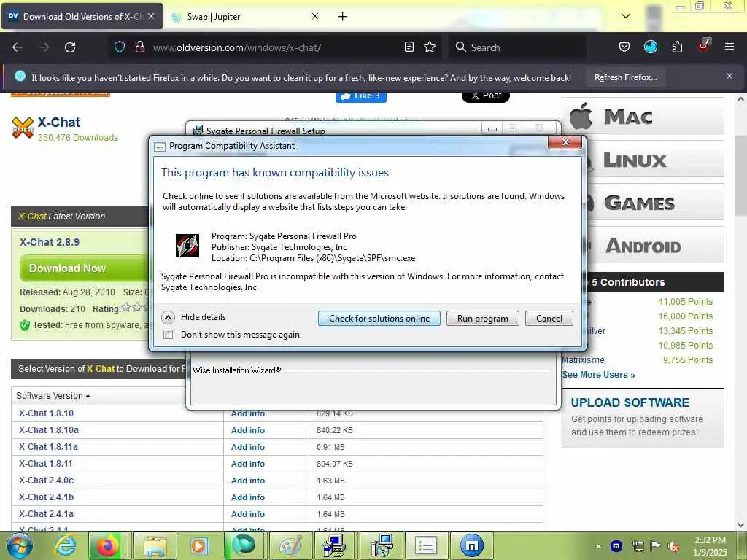
Task: Click Add info for X-Chat 2.4.0c
Action: (x=248, y=481)
